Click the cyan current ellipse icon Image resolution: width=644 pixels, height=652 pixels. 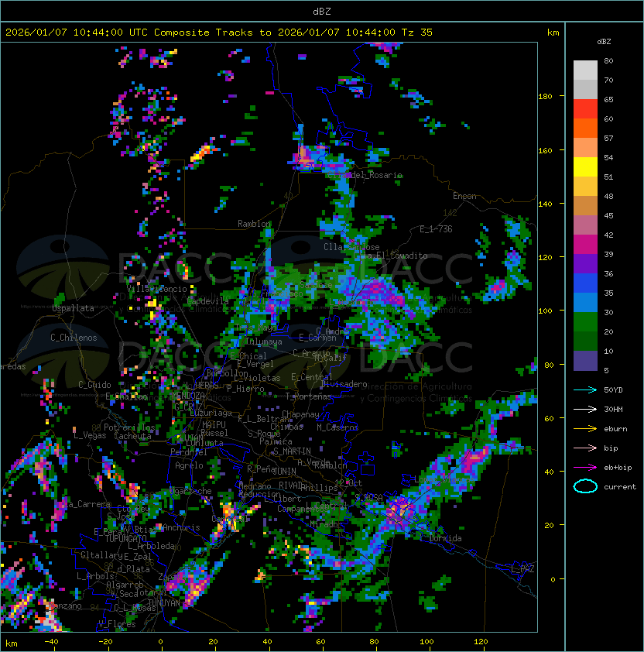pos(585,487)
